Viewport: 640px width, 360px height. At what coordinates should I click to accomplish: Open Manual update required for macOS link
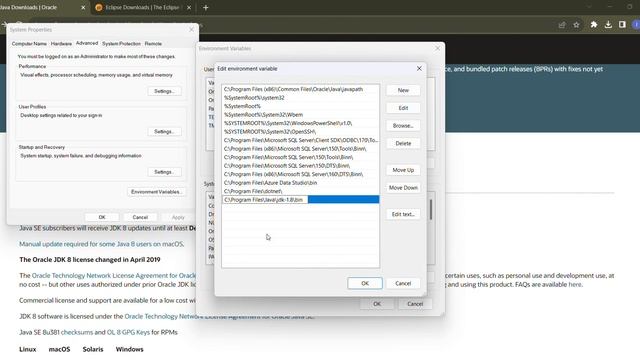[x=102, y=244]
